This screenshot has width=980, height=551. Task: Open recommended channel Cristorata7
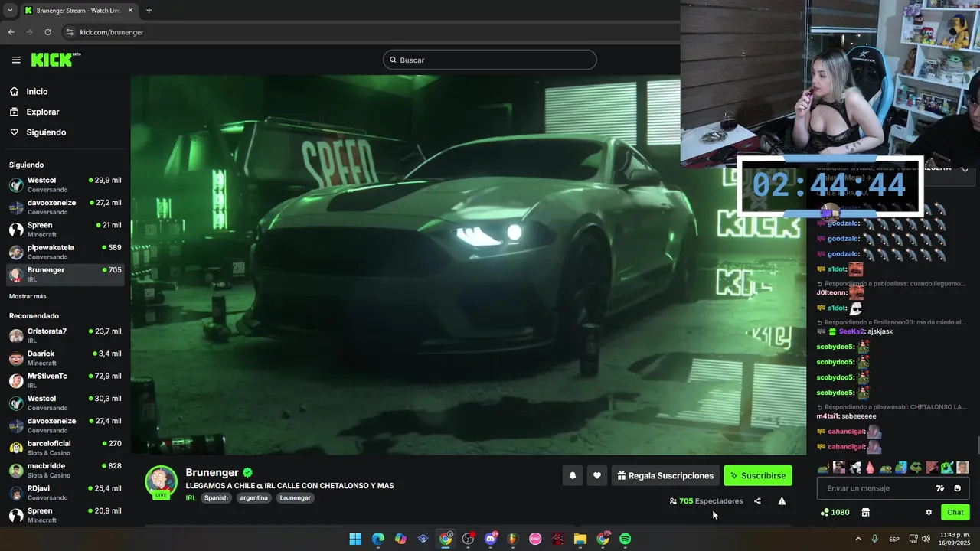click(65, 335)
